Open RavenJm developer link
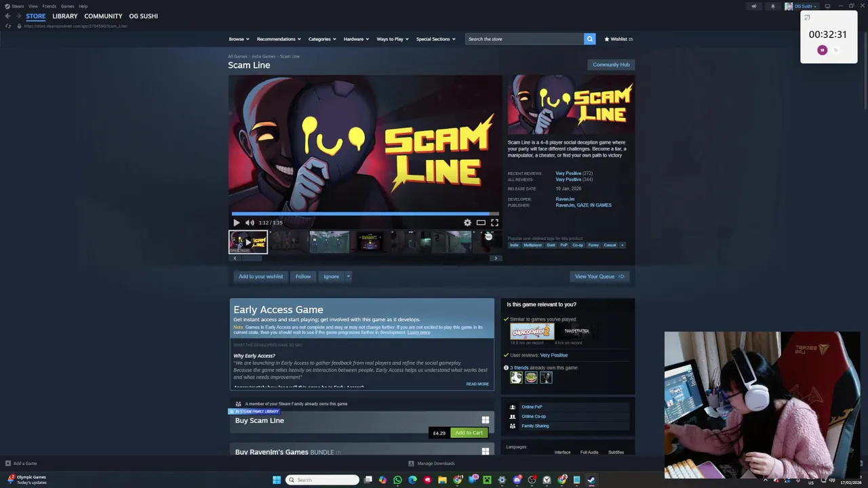868x488 pixels. pos(565,199)
